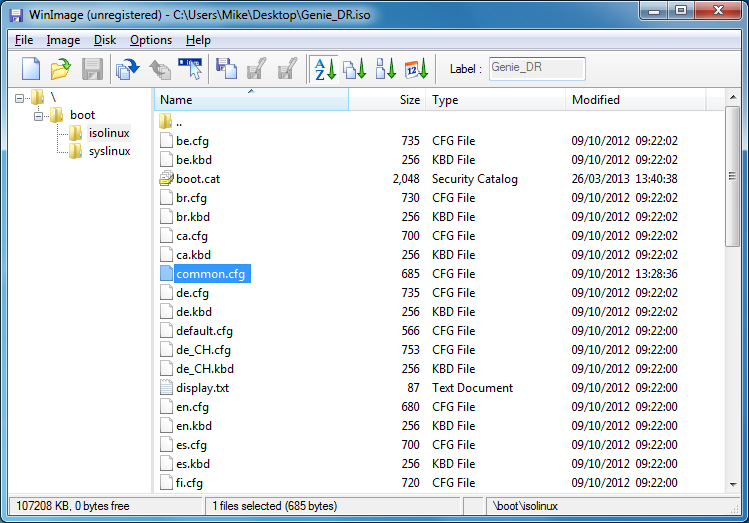Collapse the boot folder tree node
The width and height of the screenshot is (749, 523).
pyautogui.click(x=38, y=116)
